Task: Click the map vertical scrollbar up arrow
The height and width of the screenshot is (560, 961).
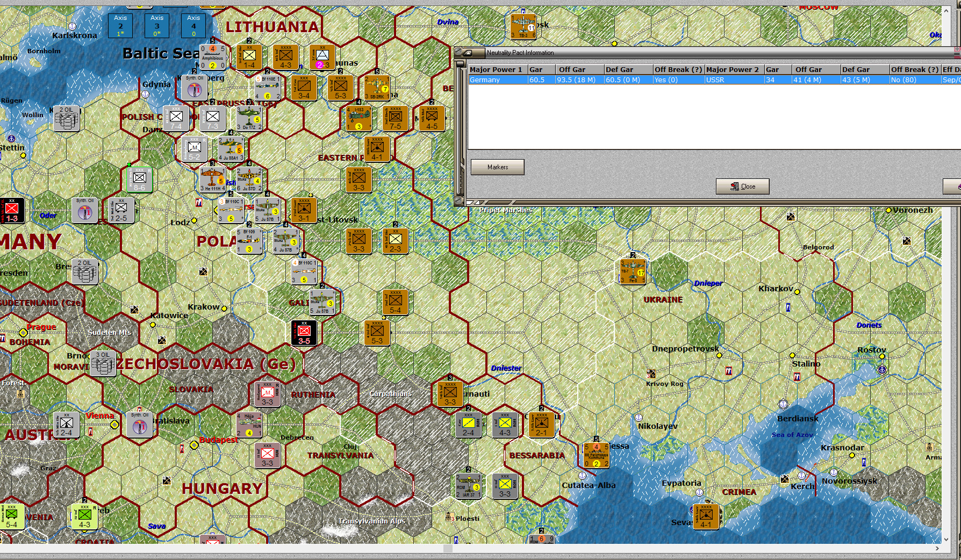Action: click(946, 11)
